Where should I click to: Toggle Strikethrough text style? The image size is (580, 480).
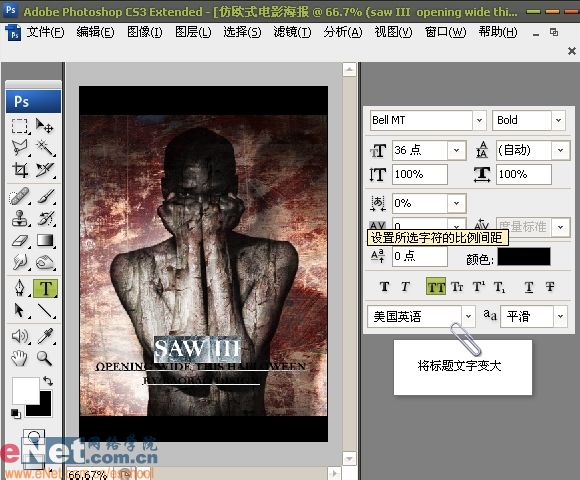[550, 287]
